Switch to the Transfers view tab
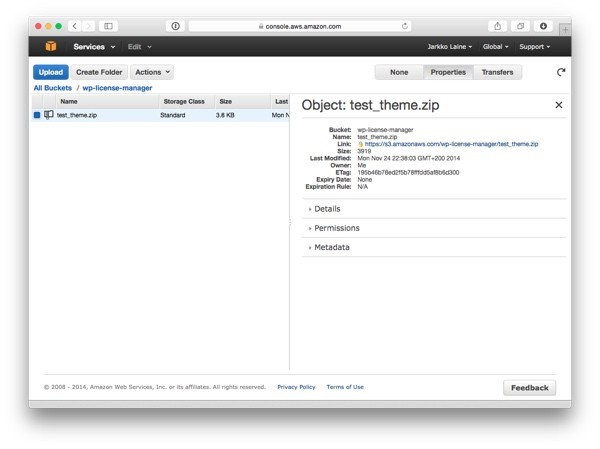Image resolution: width=600 pixels, height=449 pixels. (x=497, y=72)
